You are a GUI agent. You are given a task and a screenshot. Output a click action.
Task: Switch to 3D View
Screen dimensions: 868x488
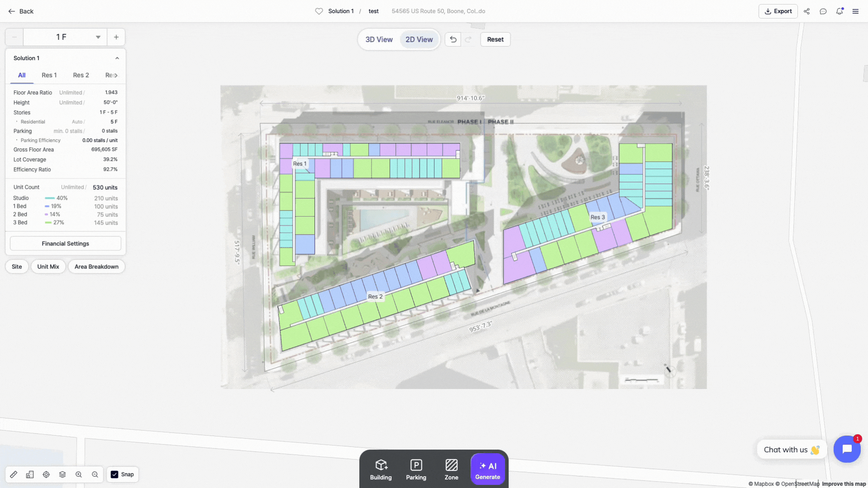[379, 39]
